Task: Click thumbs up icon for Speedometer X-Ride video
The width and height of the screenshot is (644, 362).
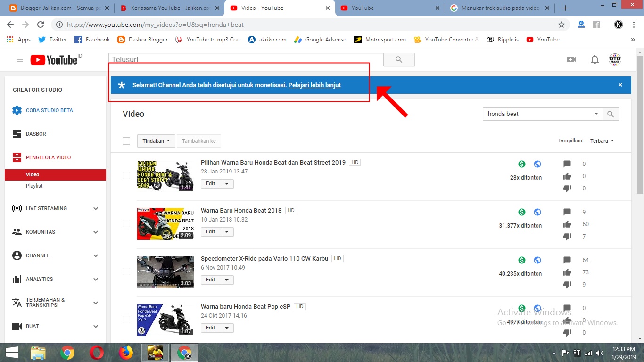Action: [x=567, y=272]
